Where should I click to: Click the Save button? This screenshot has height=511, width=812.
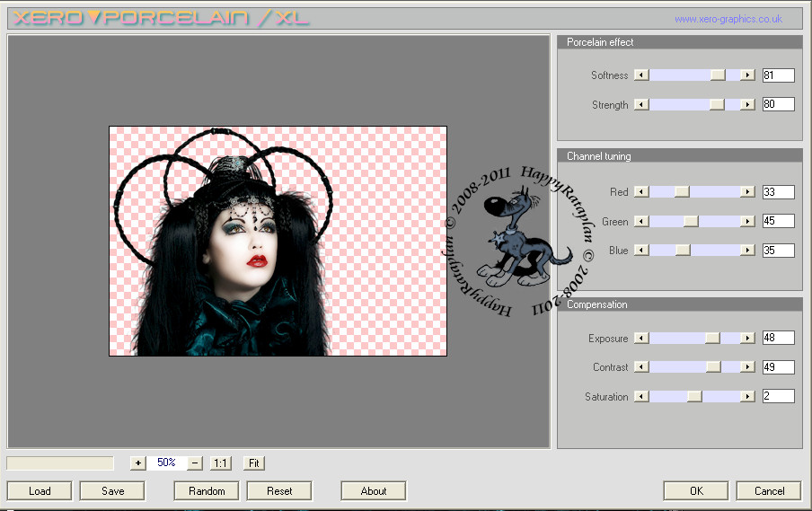112,491
